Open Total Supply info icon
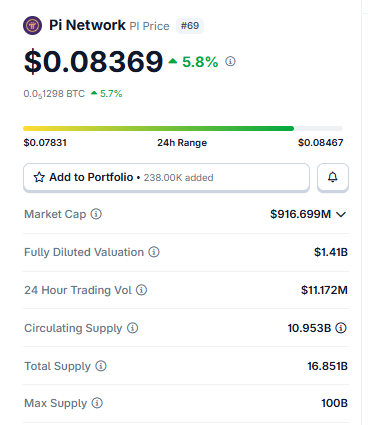368x425 pixels. pos(101,366)
